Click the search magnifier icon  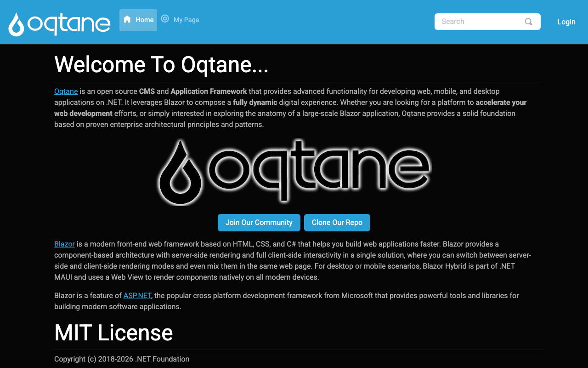point(529,22)
